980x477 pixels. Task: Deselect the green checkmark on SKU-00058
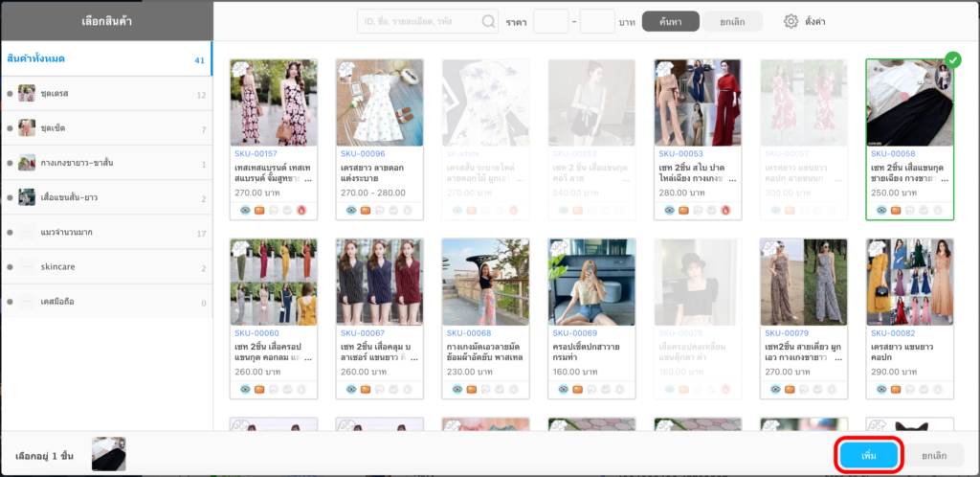coord(952,60)
